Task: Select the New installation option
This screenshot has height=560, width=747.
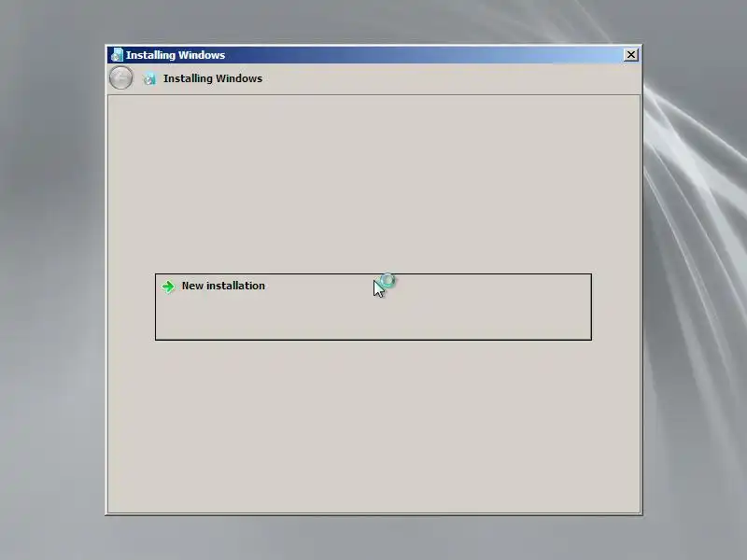Action: (x=373, y=307)
